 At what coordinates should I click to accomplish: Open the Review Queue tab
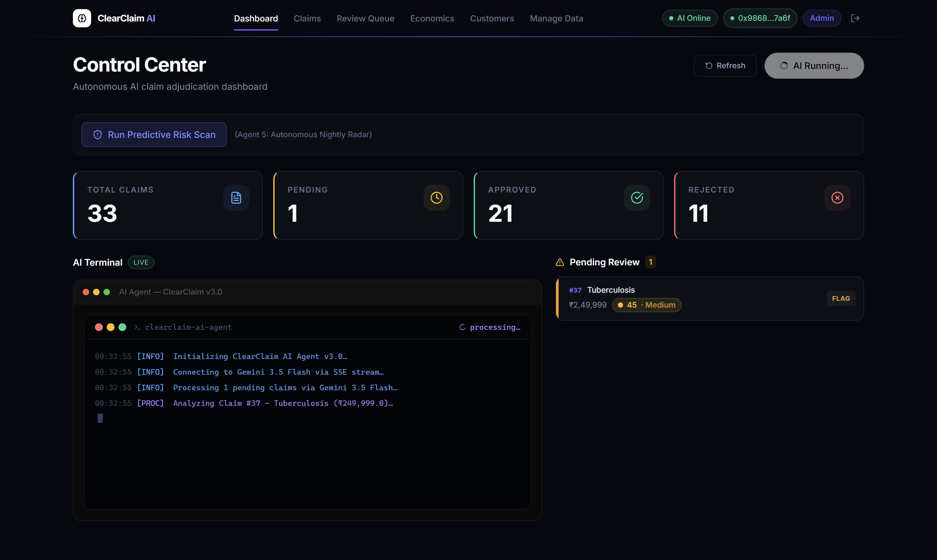pyautogui.click(x=365, y=19)
